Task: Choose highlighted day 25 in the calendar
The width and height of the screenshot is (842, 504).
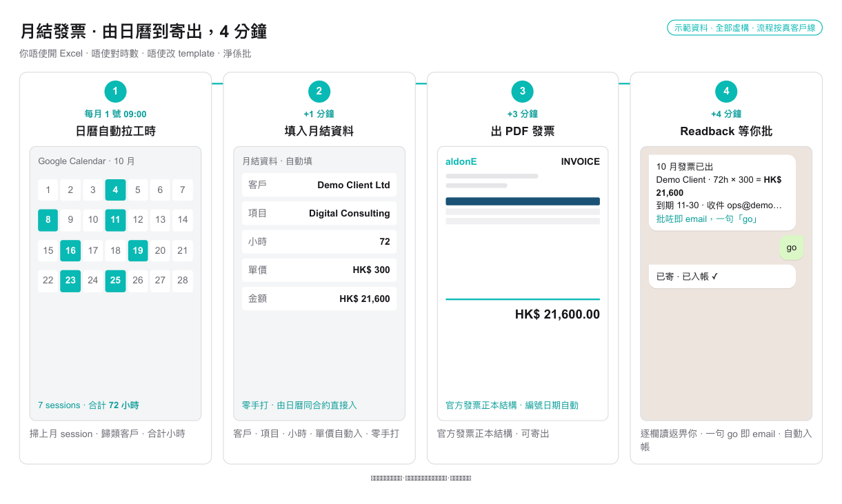Action: pyautogui.click(x=115, y=281)
